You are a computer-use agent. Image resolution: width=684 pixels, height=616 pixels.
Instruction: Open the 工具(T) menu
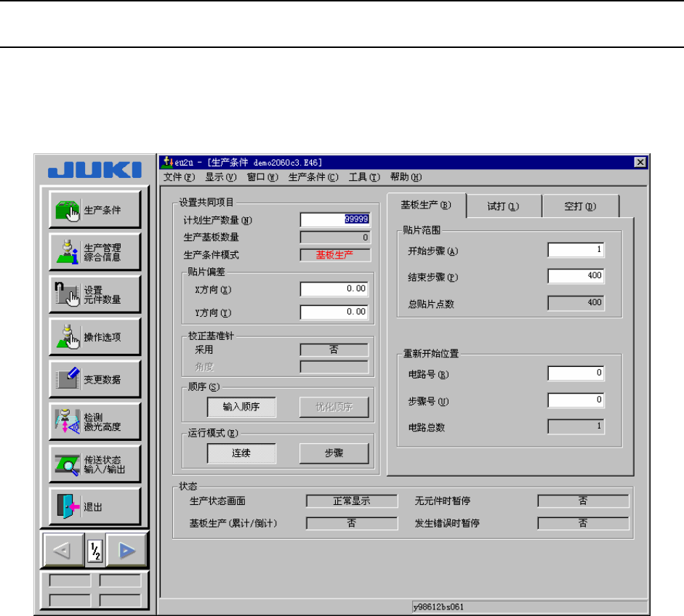(x=364, y=177)
